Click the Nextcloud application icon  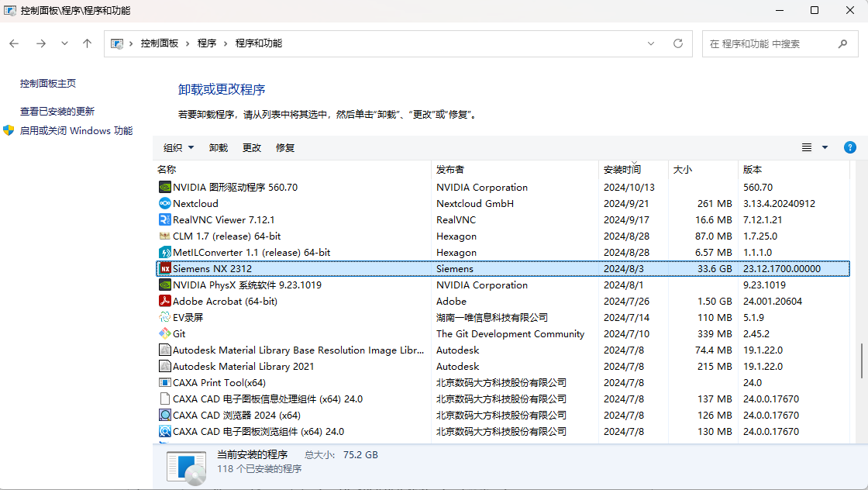click(165, 203)
